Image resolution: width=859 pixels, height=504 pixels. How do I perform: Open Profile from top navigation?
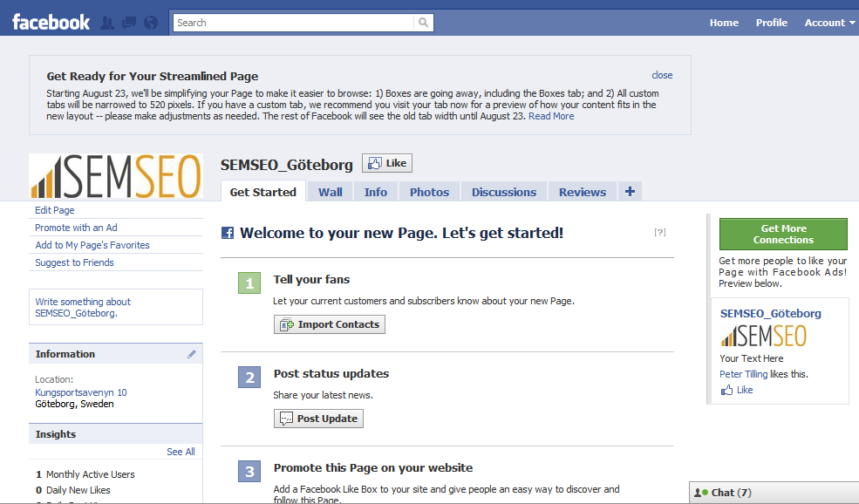point(771,23)
